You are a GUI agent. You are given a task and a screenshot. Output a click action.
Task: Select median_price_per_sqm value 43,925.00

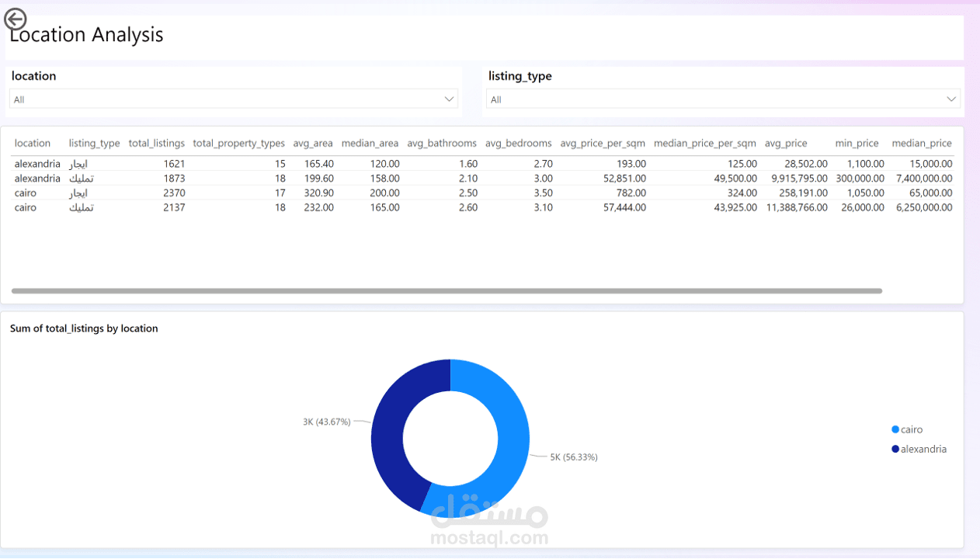click(735, 207)
